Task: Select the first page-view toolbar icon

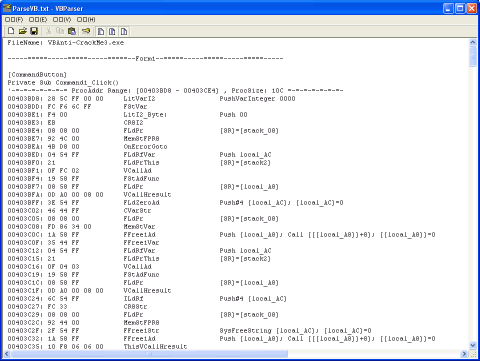Action: coord(101,31)
